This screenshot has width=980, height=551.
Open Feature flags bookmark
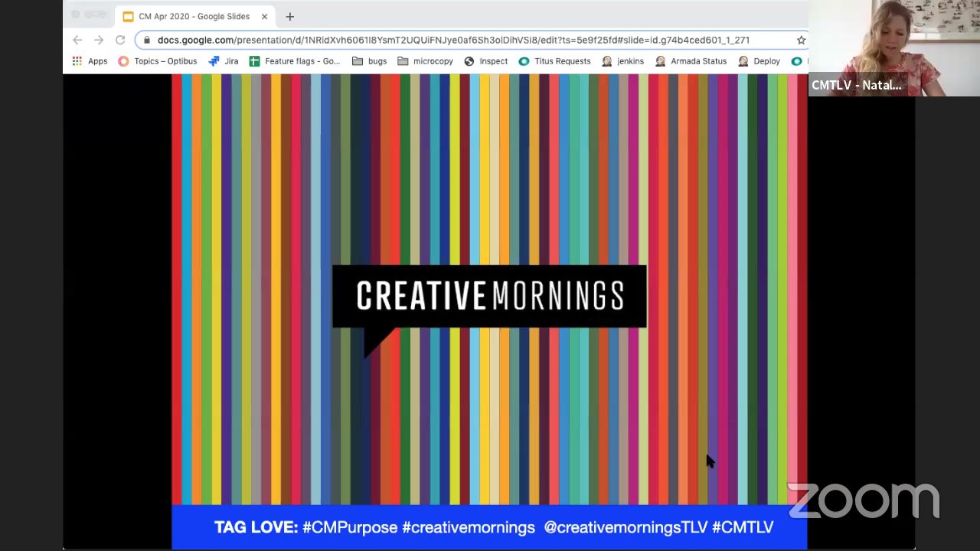click(295, 61)
